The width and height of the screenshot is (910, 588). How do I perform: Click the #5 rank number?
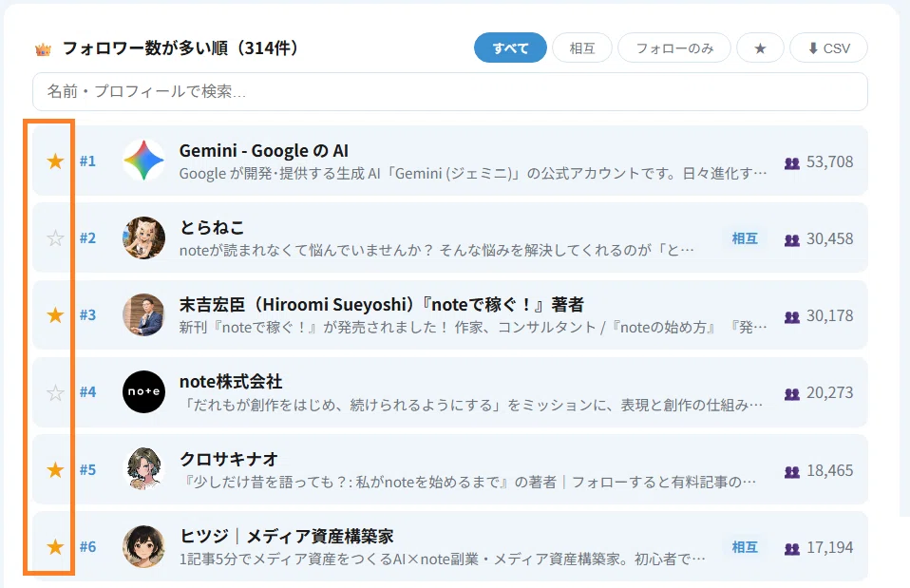[x=87, y=469]
